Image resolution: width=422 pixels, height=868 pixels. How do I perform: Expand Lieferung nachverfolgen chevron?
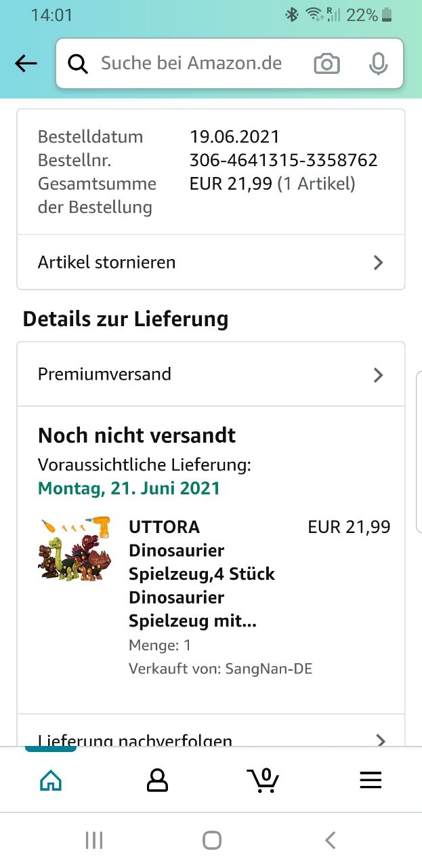(x=381, y=740)
